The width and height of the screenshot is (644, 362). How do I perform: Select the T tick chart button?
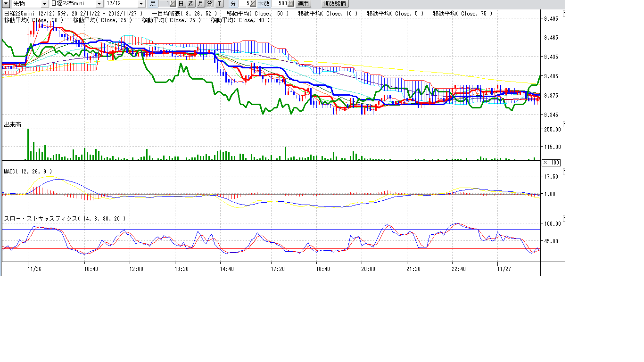219,4
